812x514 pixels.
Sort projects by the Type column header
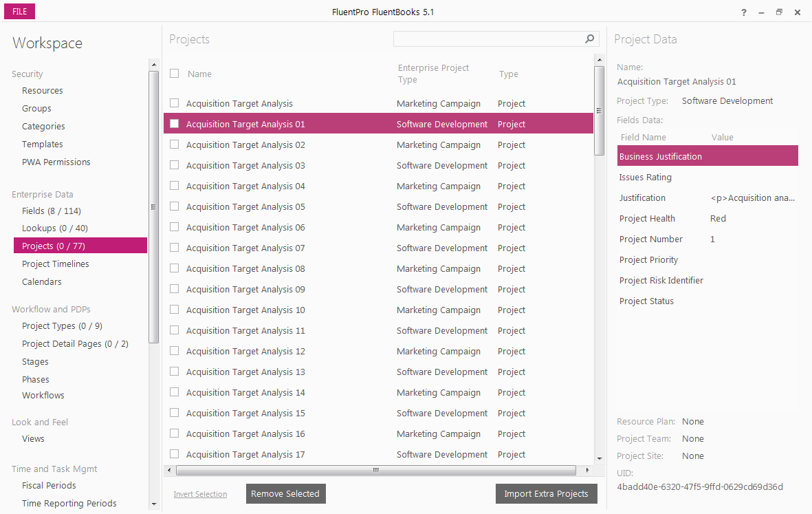pyautogui.click(x=509, y=74)
